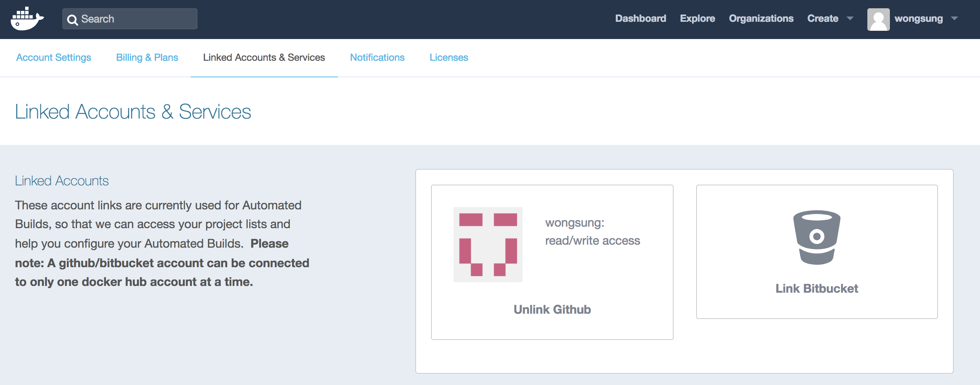980x385 pixels.
Task: Focus the Search input field
Action: (130, 19)
